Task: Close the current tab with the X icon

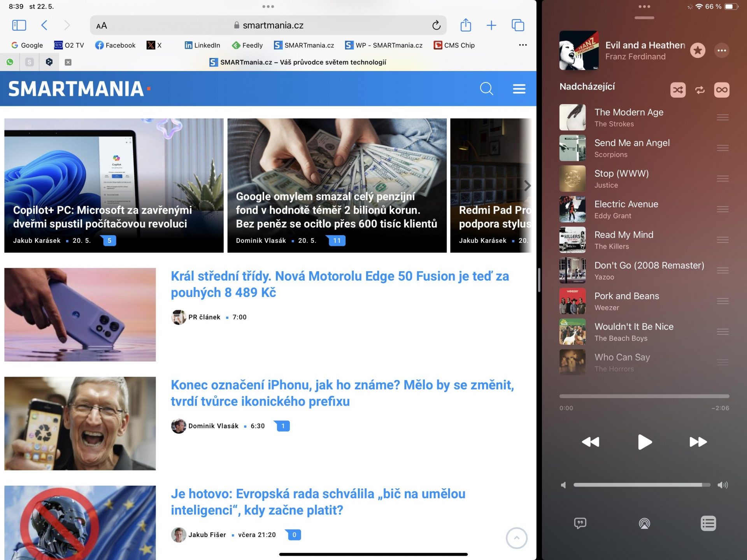Action: click(68, 62)
